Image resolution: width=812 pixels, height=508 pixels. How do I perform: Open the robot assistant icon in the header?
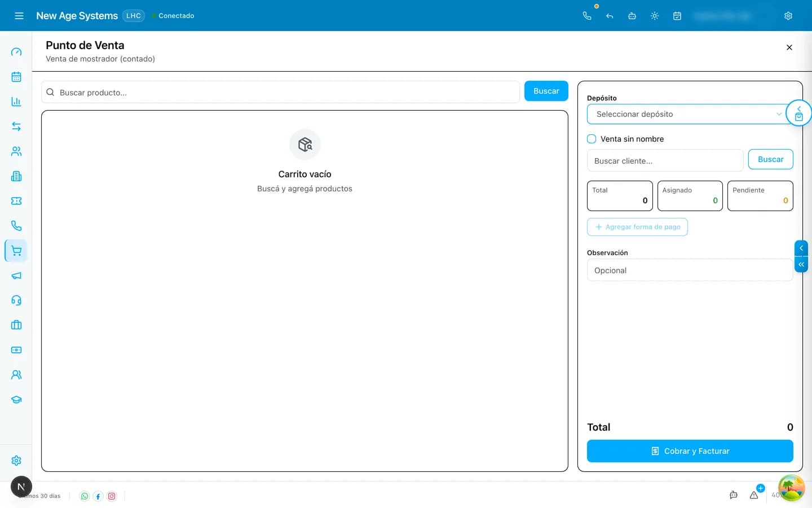tap(632, 16)
